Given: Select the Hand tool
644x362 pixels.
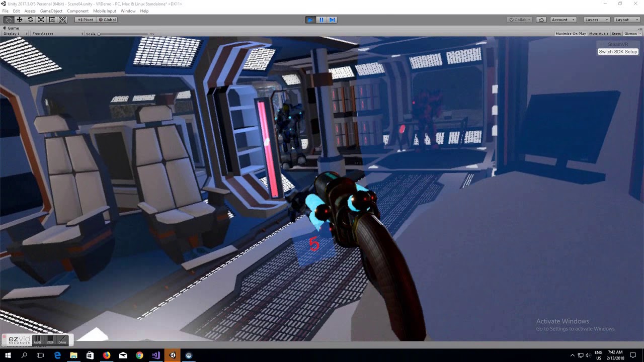Looking at the screenshot, I should coord(9,20).
